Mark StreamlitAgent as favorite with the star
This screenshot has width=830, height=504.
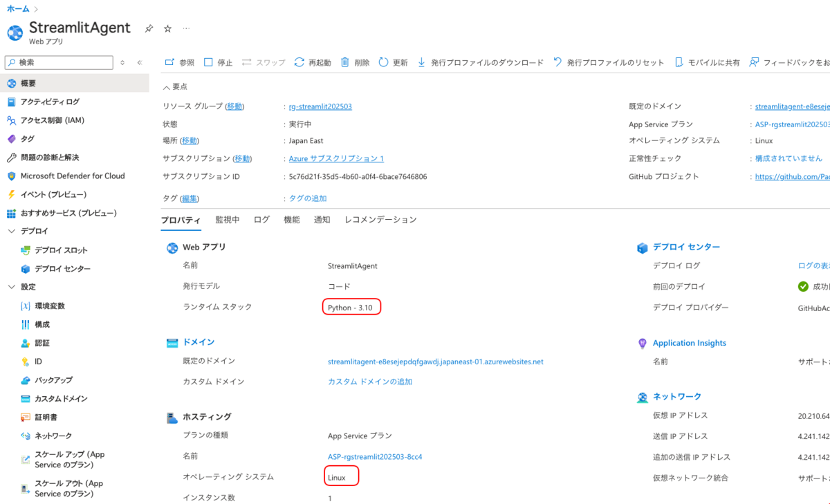click(x=167, y=28)
